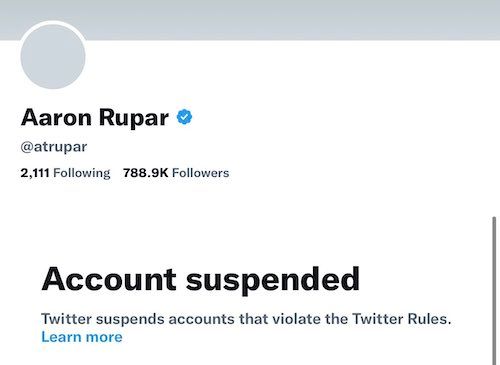Click the Aaron Rupar display name

click(x=95, y=118)
